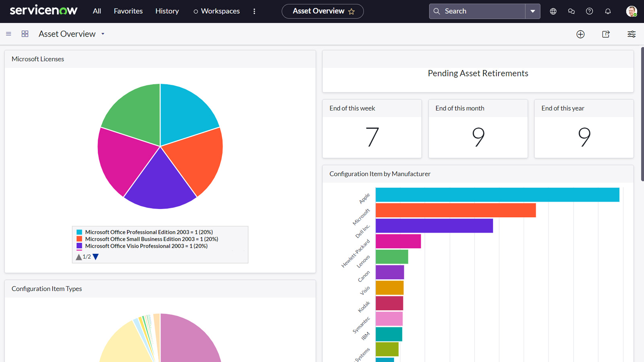The image size is (644, 362).
Task: Click the Symantec bar in manufacturer chart
Action: (x=389, y=319)
